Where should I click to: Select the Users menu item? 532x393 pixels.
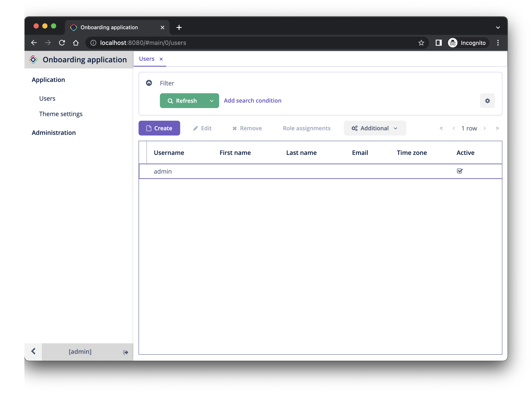(47, 98)
